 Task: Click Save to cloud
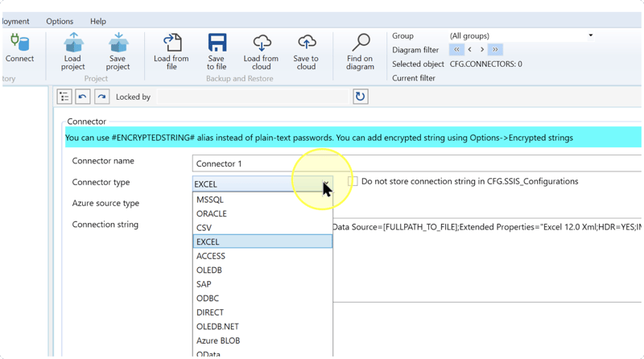pyautogui.click(x=306, y=52)
